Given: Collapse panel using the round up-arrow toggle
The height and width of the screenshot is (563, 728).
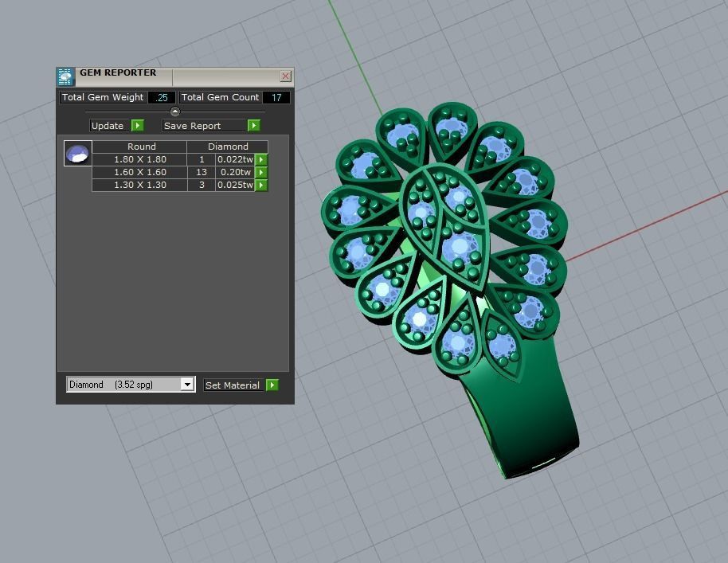Looking at the screenshot, I should click(175, 111).
